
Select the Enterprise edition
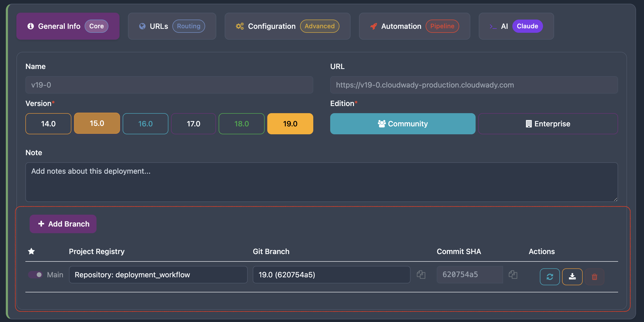548,123
